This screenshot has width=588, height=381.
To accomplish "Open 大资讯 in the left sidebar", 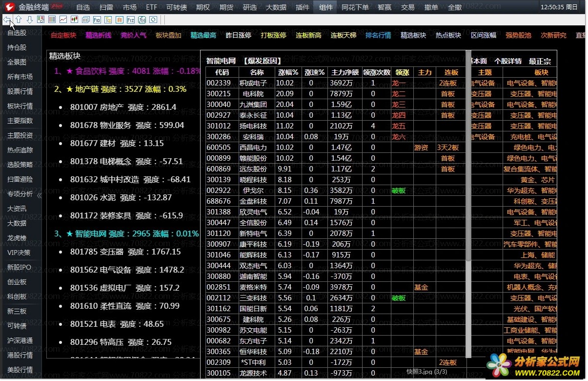I will click(x=17, y=209).
